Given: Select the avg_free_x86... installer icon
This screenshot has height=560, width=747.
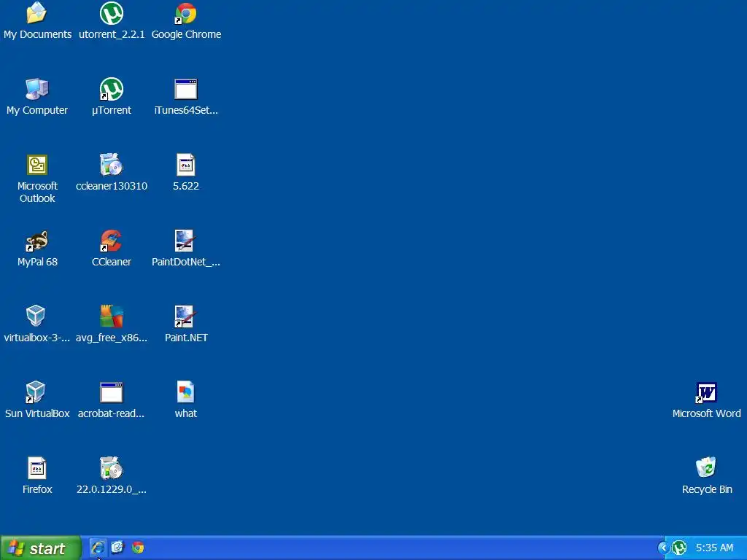Looking at the screenshot, I should click(112, 316).
